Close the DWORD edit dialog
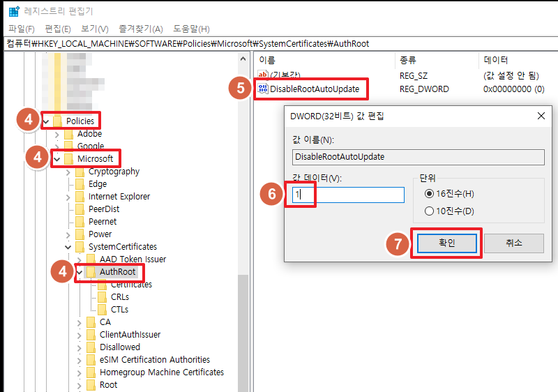Screen dimensions: 558x392 click(x=541, y=116)
